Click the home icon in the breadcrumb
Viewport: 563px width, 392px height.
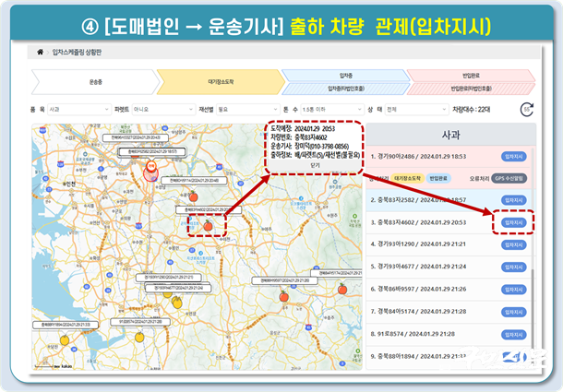[40, 53]
